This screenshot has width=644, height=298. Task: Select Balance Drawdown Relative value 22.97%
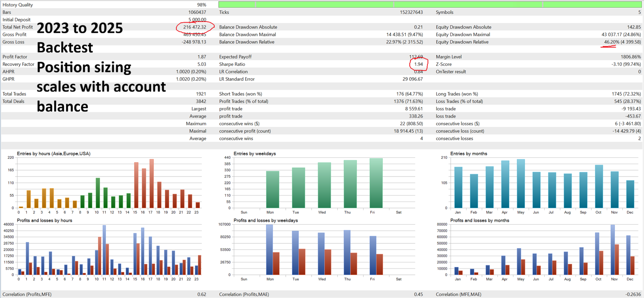click(394, 42)
